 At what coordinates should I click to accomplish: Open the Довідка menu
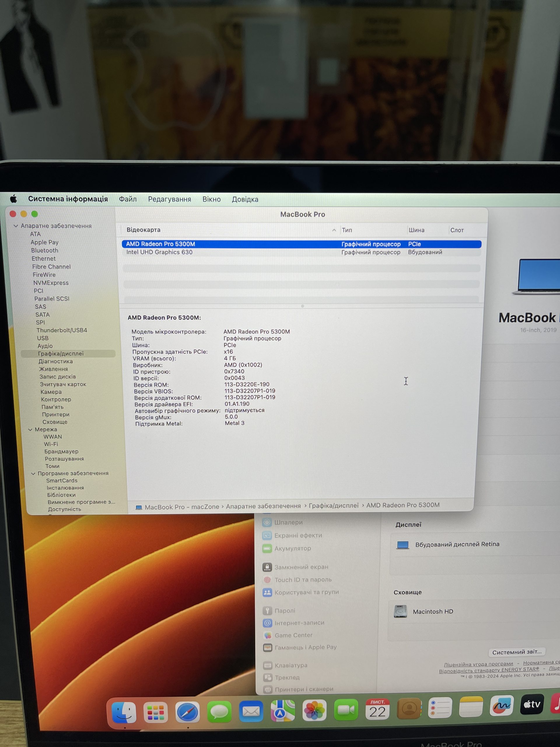[245, 199]
